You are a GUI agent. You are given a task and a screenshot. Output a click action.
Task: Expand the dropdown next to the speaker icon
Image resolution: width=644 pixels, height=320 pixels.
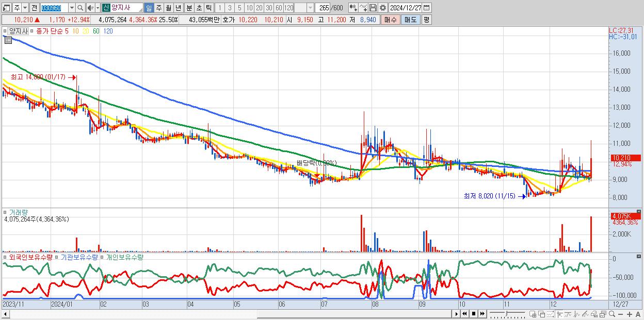(x=98, y=8)
